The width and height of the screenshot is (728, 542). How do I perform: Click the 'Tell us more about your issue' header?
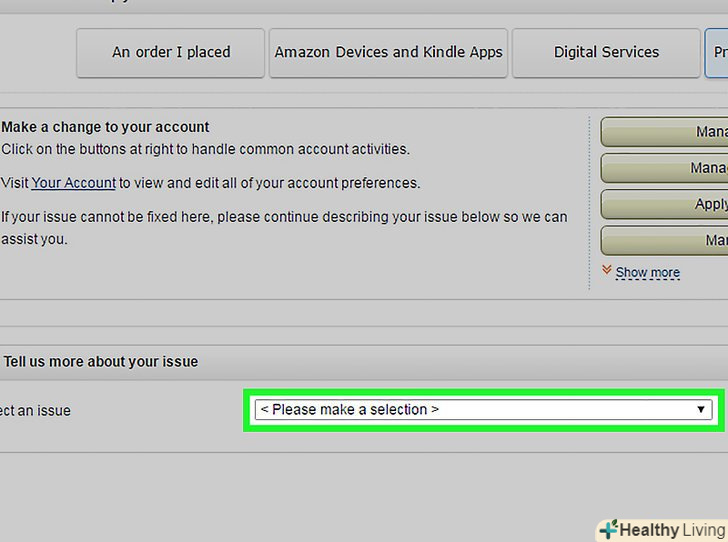pos(101,361)
